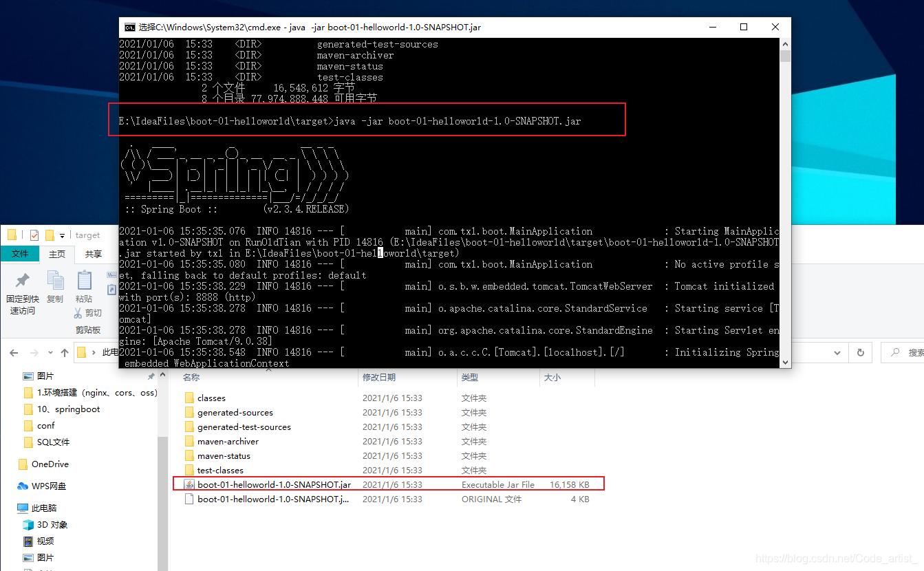
Task: Click the 3D 对象 cube icon
Action: click(x=28, y=525)
